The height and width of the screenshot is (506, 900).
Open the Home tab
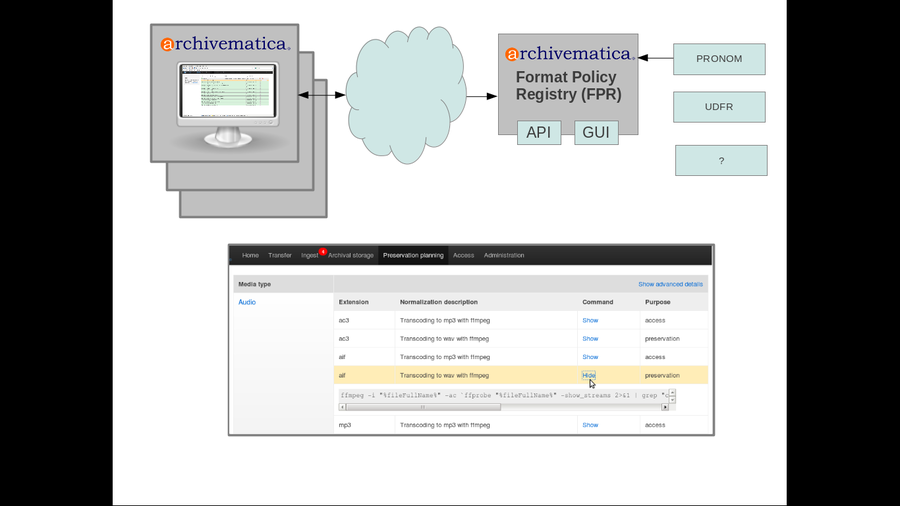click(250, 256)
